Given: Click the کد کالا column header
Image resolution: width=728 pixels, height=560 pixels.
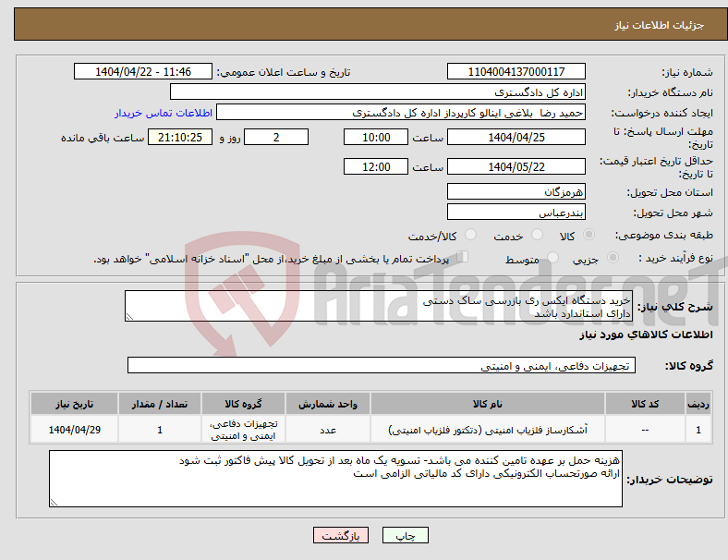Looking at the screenshot, I should [645, 404].
